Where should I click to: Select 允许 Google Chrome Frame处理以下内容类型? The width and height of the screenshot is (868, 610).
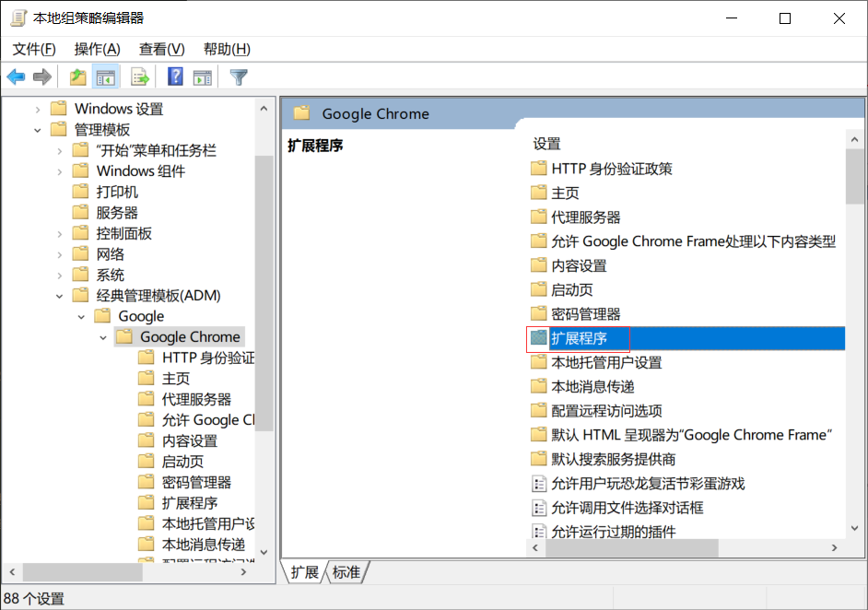(x=693, y=241)
